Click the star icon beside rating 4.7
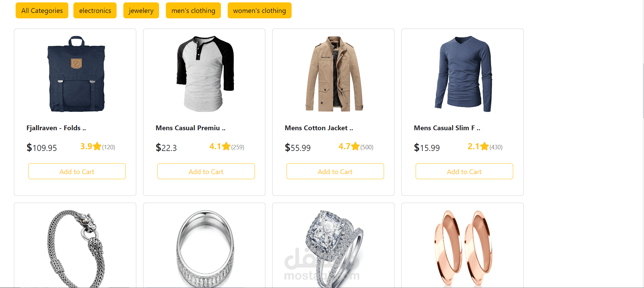Screen dimensions: 644x288 355,146
